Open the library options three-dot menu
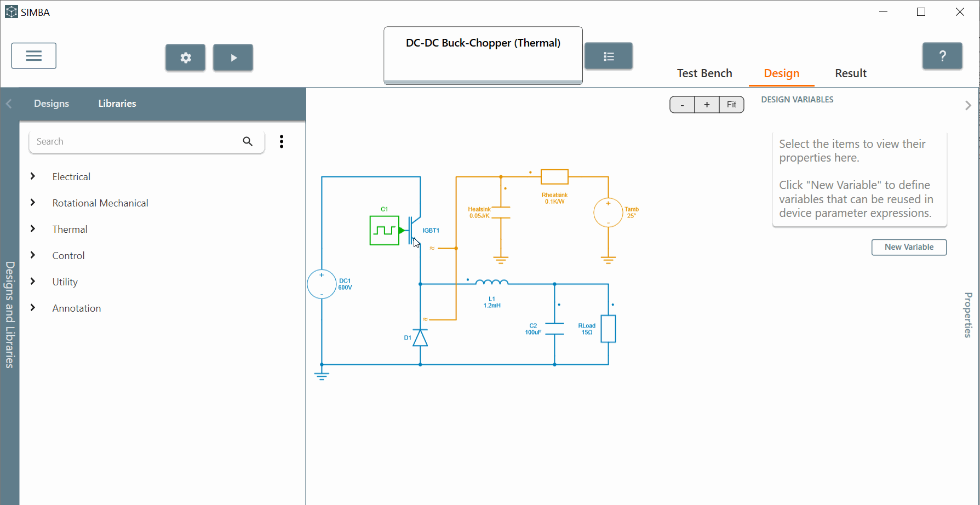This screenshot has height=505, width=980. tap(282, 142)
